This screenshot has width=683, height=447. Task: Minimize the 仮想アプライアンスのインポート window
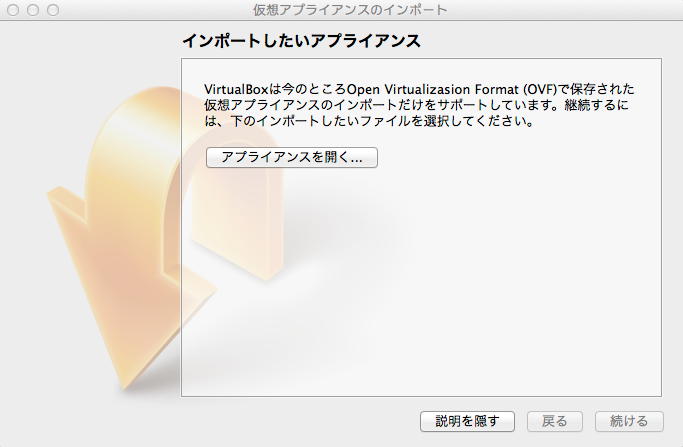[x=33, y=10]
